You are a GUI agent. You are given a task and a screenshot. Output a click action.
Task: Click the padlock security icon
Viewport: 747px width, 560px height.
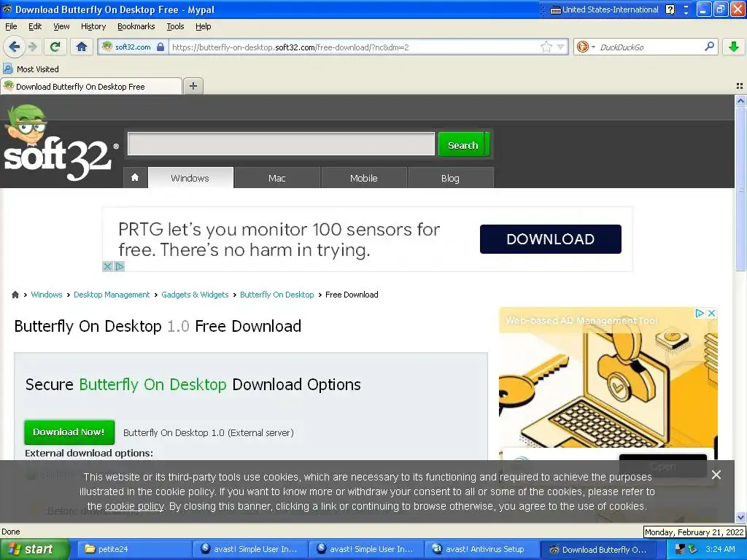pyautogui.click(x=160, y=47)
